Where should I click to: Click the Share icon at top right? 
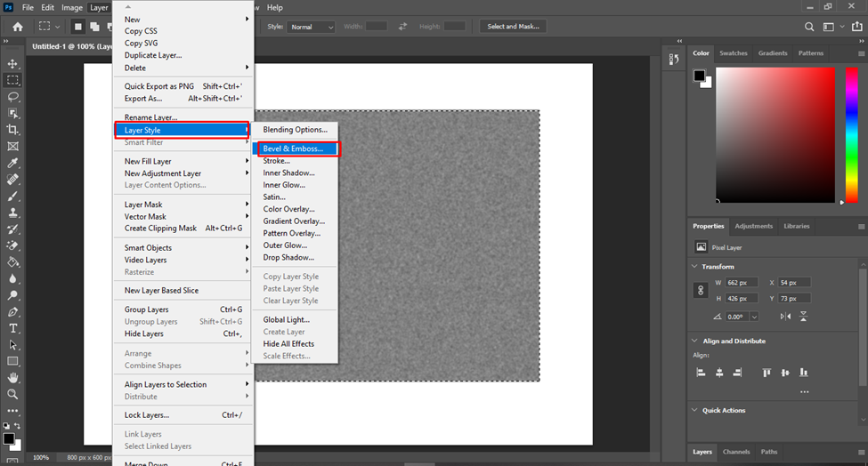click(857, 27)
